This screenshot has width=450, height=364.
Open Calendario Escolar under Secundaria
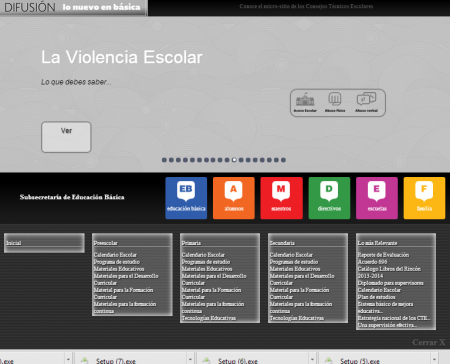(x=291, y=255)
